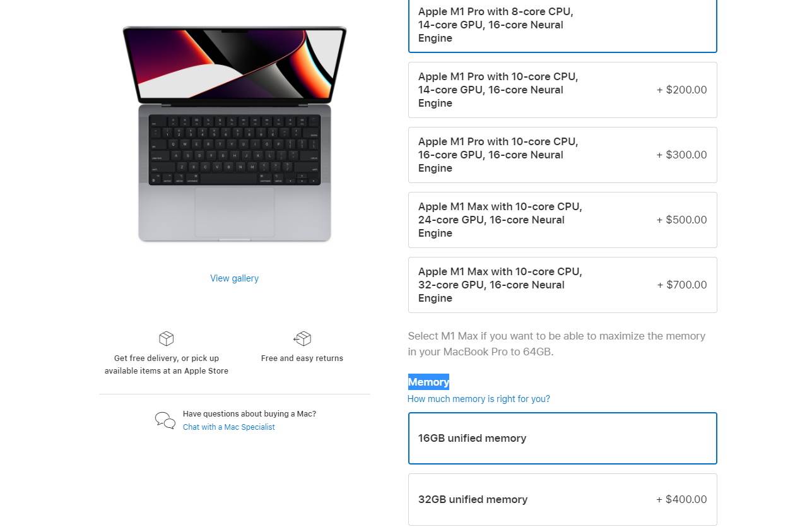Click the free returns box icon

[303, 339]
